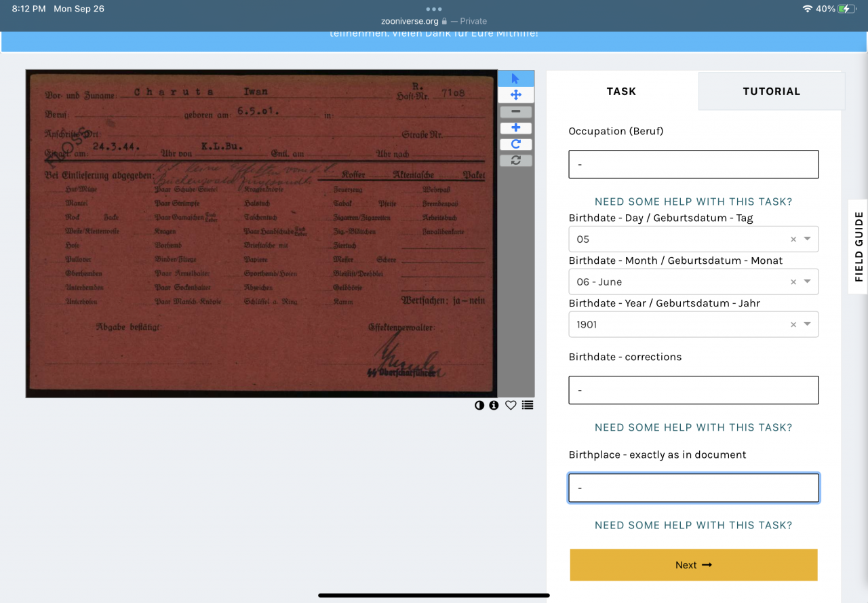868x603 pixels.
Task: Clear the birthdate year selection
Action: click(793, 325)
